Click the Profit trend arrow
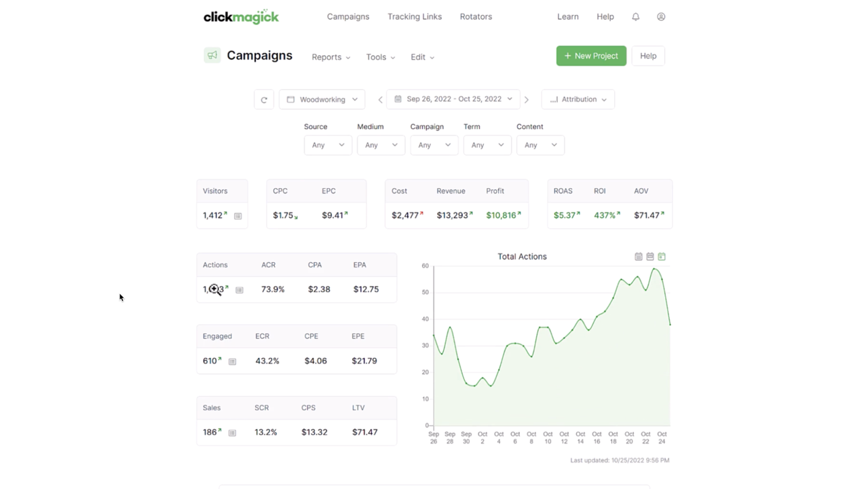The width and height of the screenshot is (868, 489). coord(519,213)
